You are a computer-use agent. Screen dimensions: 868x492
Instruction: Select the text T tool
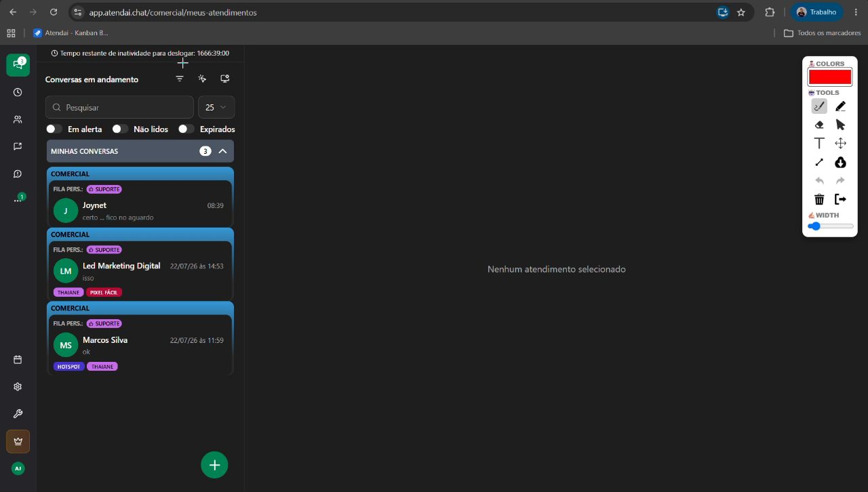tap(819, 143)
